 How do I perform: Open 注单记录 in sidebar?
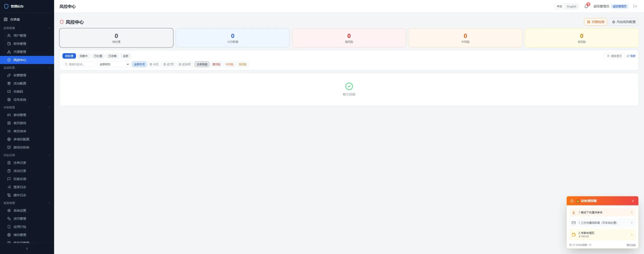(27, 163)
